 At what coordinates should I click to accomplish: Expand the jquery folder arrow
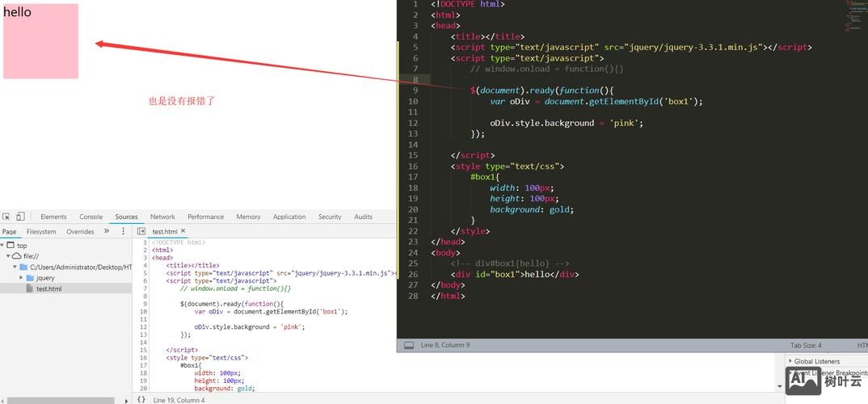coord(21,278)
